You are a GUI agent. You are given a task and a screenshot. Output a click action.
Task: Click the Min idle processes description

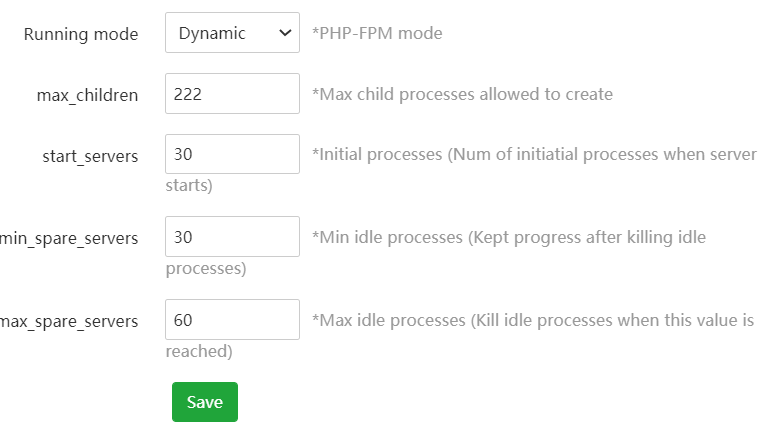509,237
